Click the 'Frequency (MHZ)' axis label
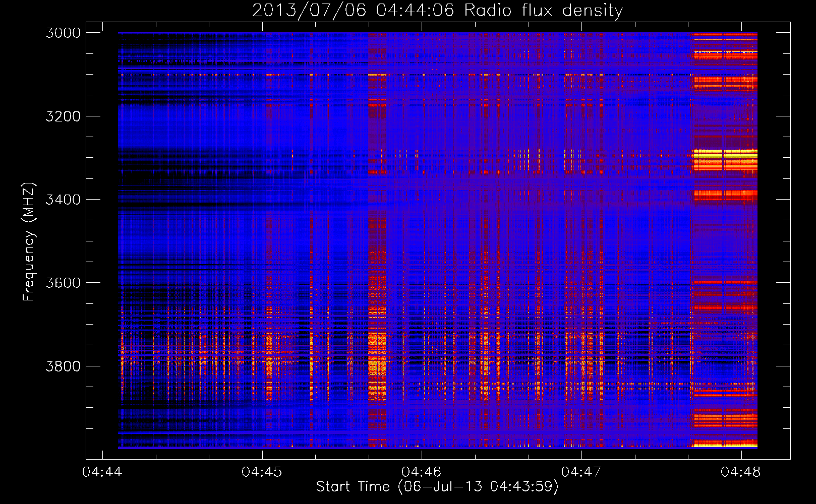Viewport: 816px width, 504px height. [x=29, y=242]
